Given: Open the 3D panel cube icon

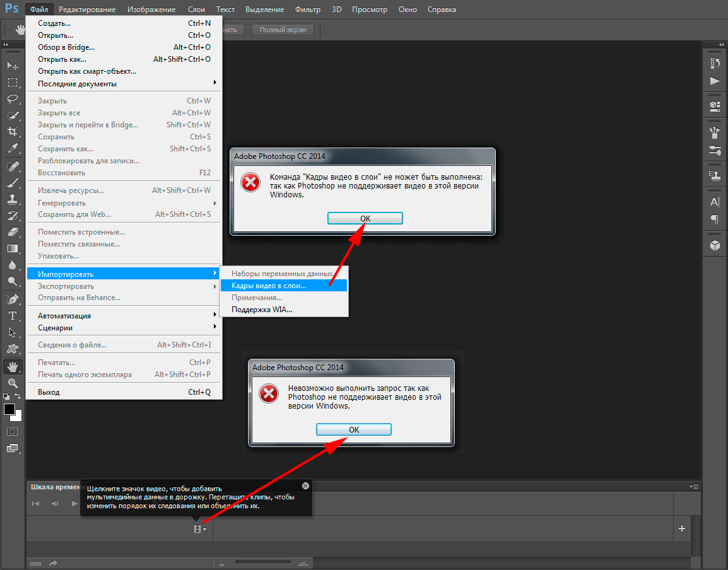Looking at the screenshot, I should point(715,245).
